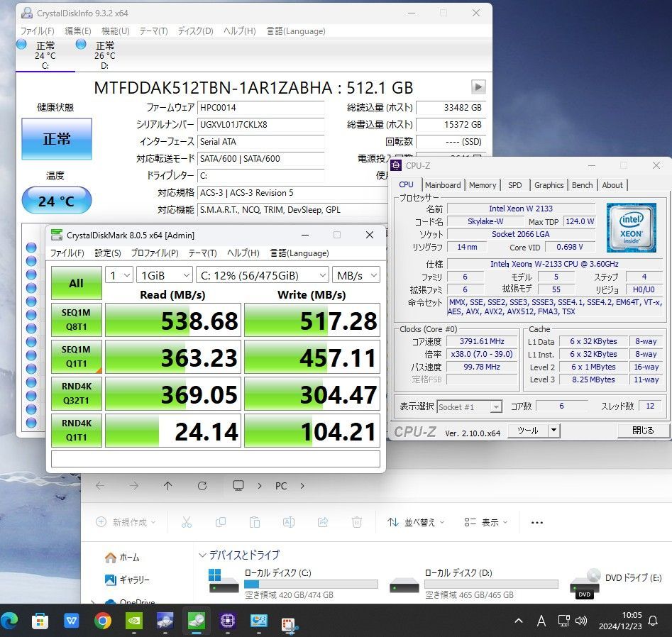
Task: Open 設定(S) menu in CrystalDiskMark
Action: tap(108, 253)
